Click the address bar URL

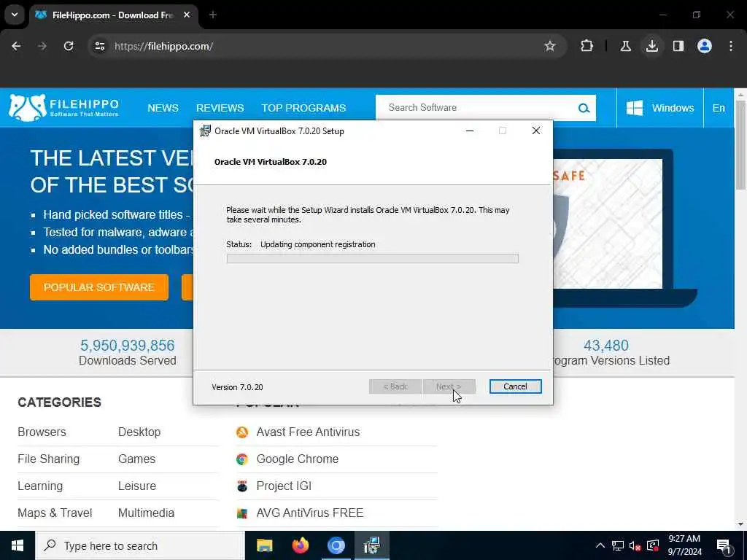[163, 46]
